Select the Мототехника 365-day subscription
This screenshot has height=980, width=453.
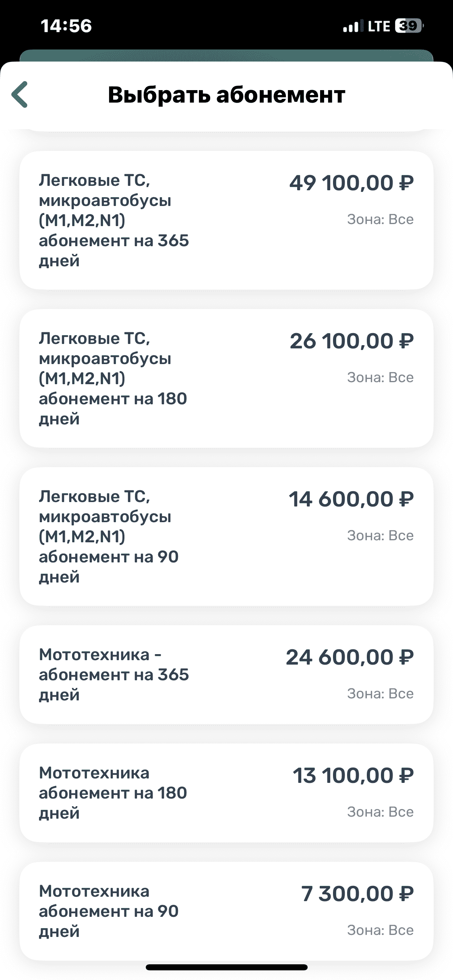click(x=226, y=675)
